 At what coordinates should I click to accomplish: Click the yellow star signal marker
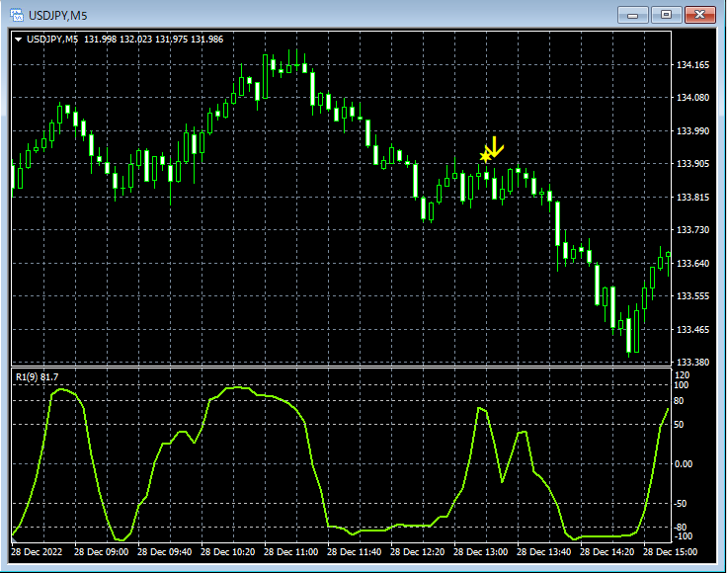485,157
